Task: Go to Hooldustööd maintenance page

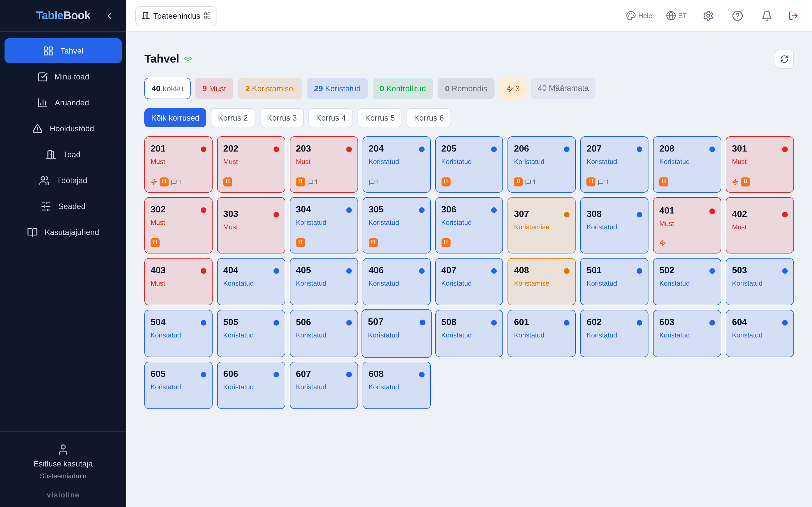Action: click(63, 128)
